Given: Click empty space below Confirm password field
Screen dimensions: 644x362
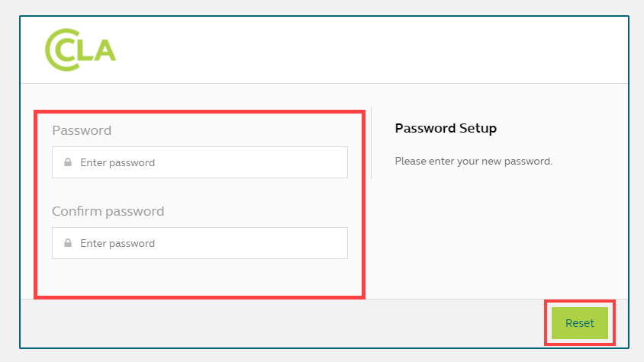Looking at the screenshot, I should [x=200, y=277].
